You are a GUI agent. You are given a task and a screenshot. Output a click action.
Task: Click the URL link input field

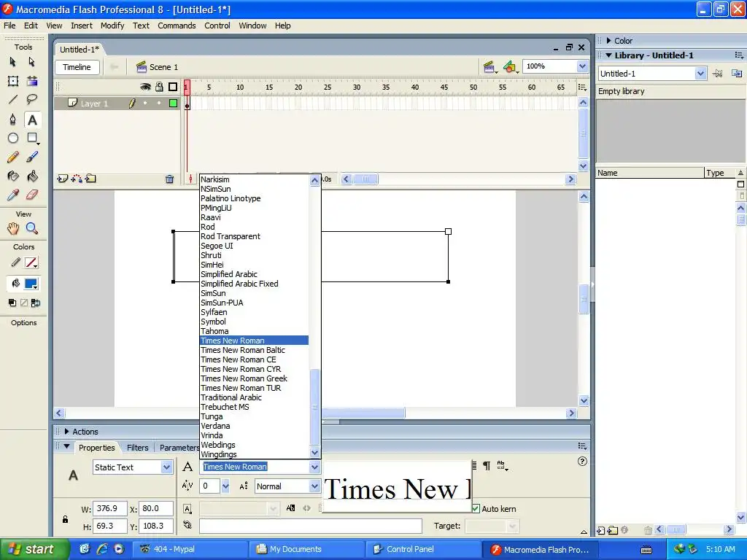tap(311, 526)
